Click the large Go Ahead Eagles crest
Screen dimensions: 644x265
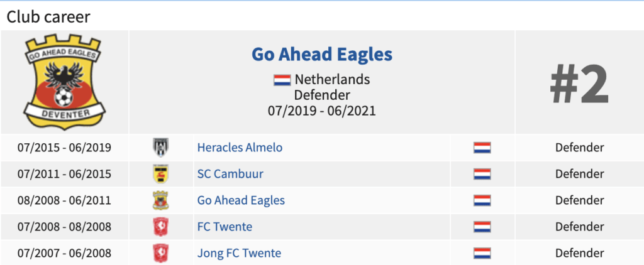point(65,82)
